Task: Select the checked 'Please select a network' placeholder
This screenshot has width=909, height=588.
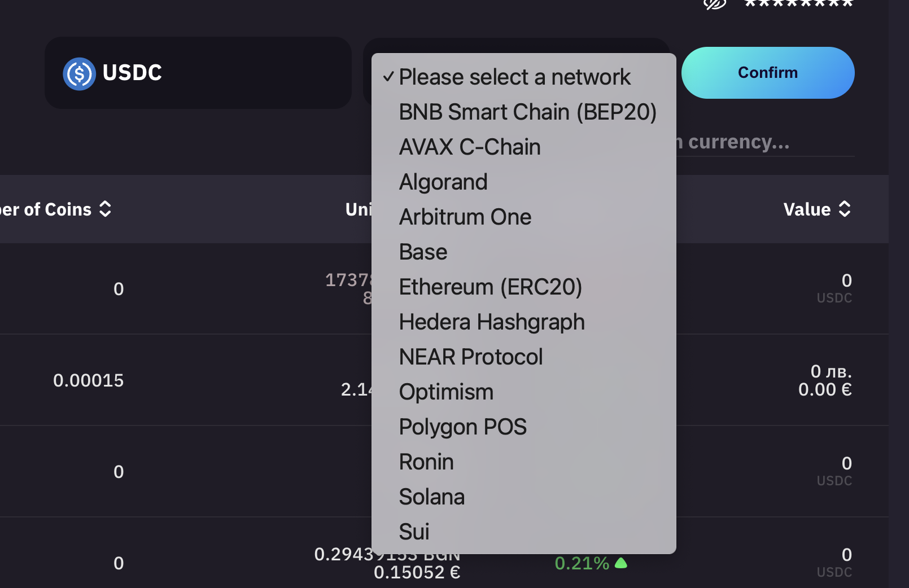Action: click(514, 77)
